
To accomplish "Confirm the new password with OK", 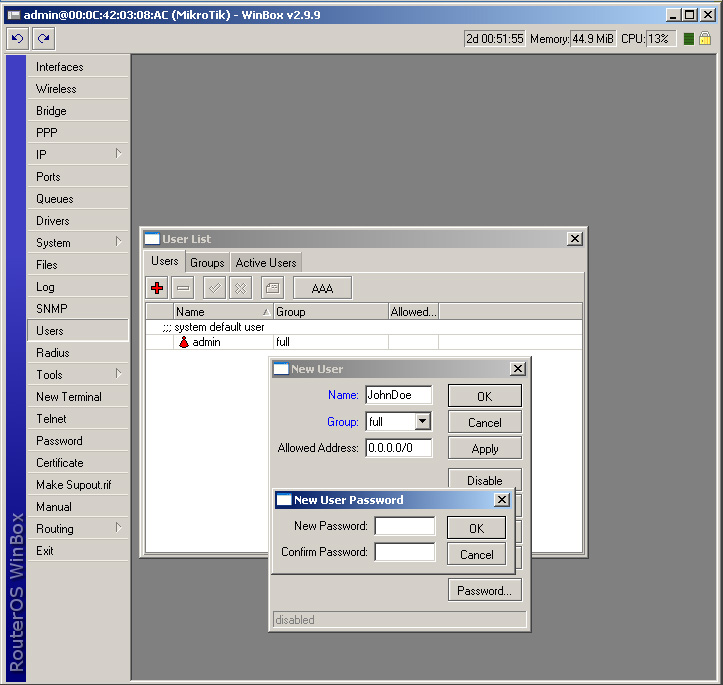I will click(476, 528).
